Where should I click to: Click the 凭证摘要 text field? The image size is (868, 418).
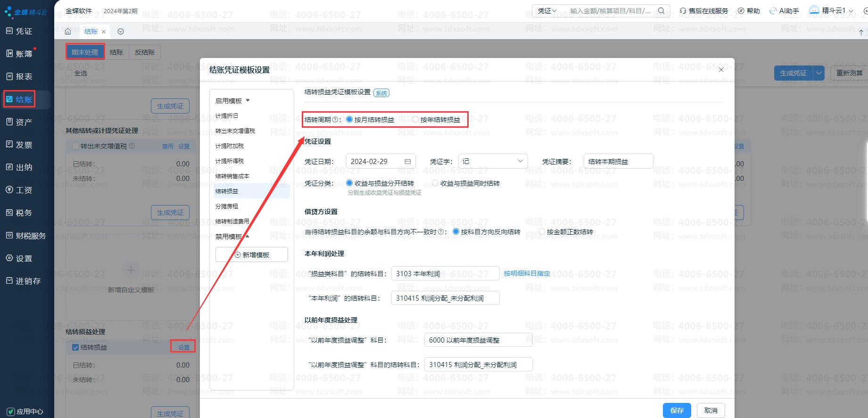618,162
